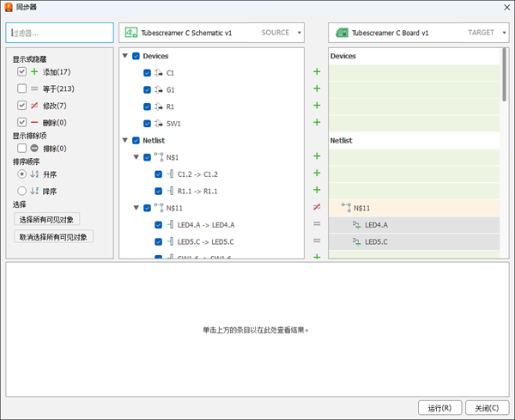
Task: Click the 运行(R) button
Action: point(439,408)
